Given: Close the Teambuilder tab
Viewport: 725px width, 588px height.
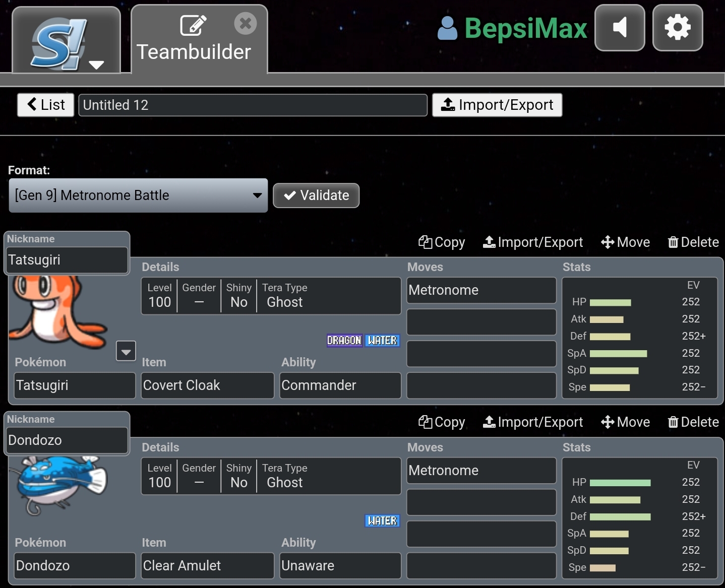Looking at the screenshot, I should (246, 24).
